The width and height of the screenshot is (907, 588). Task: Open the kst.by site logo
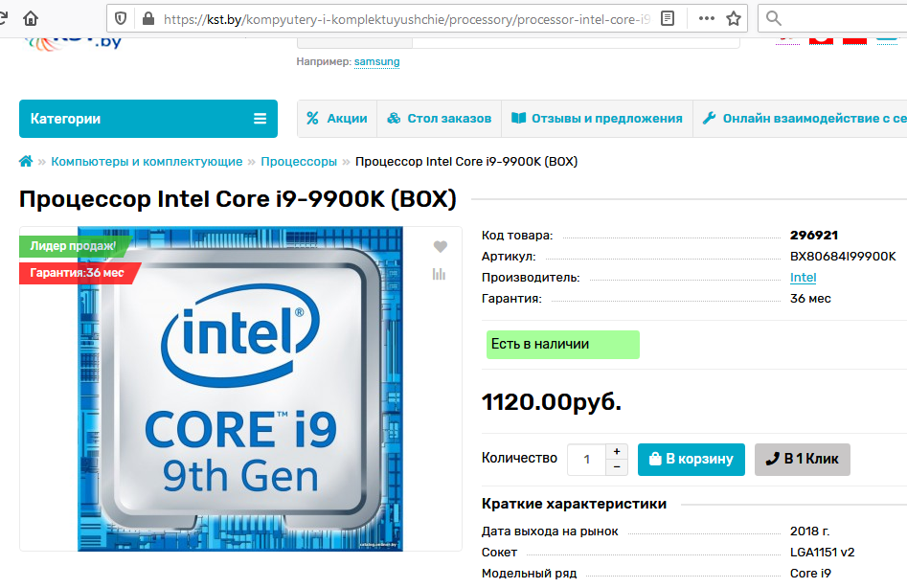click(72, 43)
